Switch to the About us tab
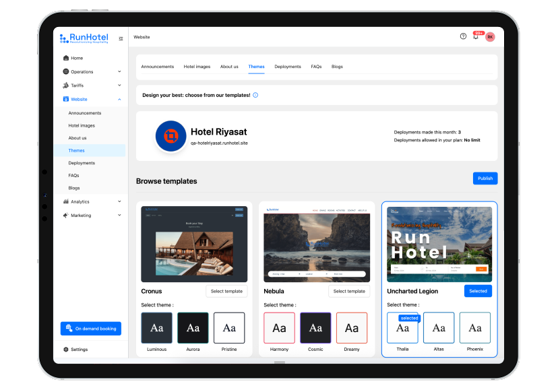The height and width of the screenshot is (392, 558). point(229,67)
